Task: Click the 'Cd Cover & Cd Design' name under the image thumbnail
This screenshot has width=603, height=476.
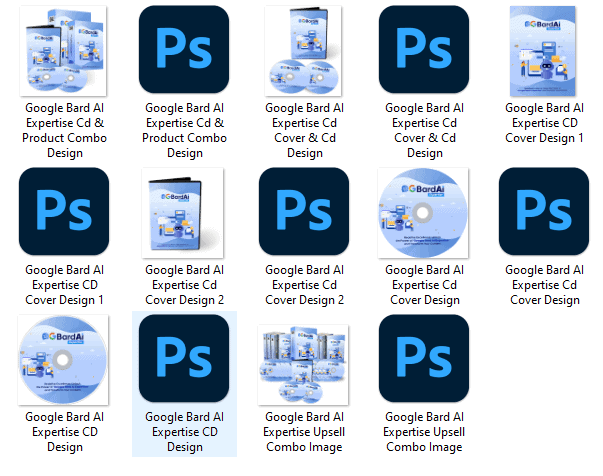Action: (x=305, y=130)
